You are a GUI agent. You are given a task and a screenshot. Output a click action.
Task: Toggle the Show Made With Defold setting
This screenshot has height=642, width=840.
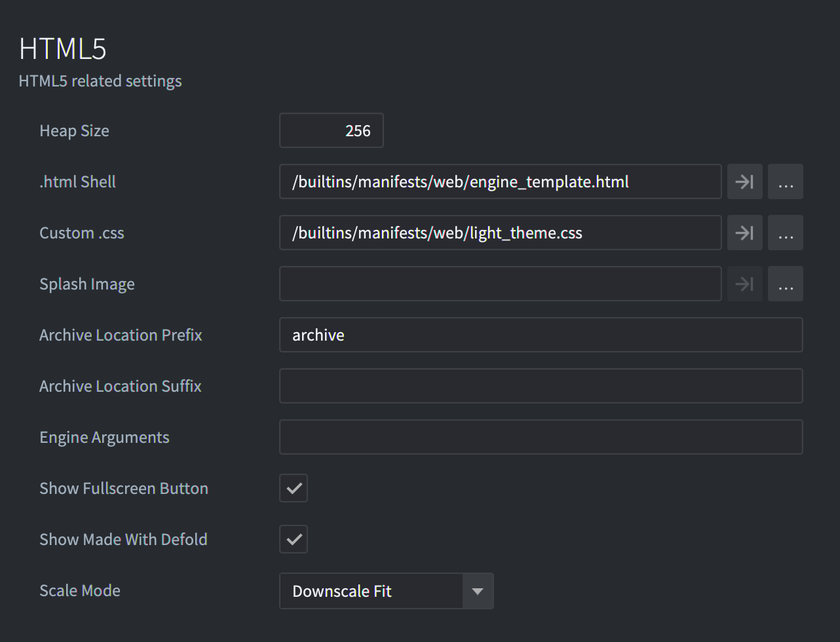[x=293, y=539]
